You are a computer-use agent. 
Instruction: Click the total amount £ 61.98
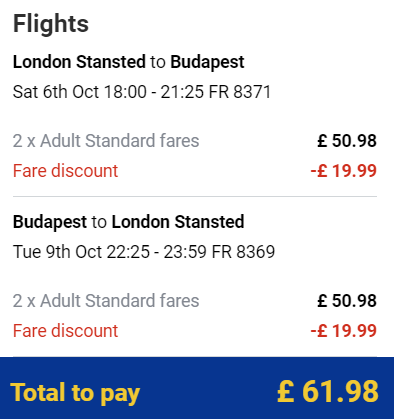point(328,391)
